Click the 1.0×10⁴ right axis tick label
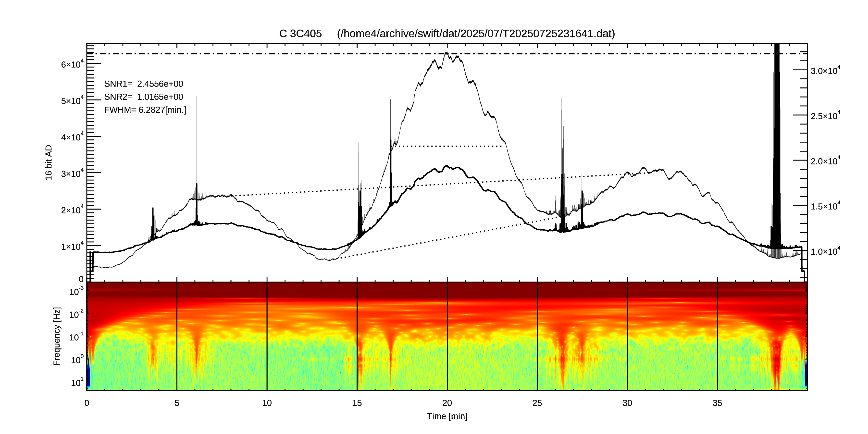This screenshot has width=868, height=434. point(826,251)
